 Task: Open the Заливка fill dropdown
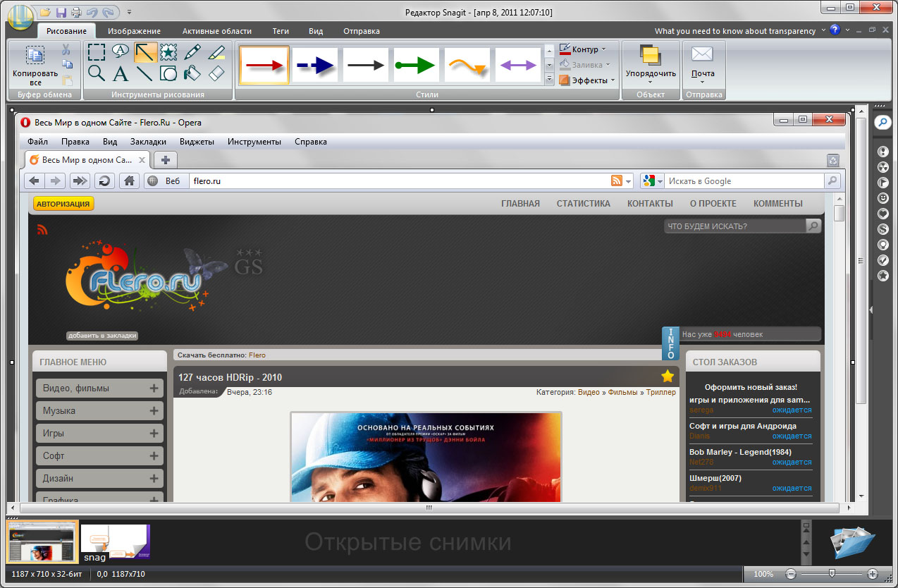pos(585,65)
